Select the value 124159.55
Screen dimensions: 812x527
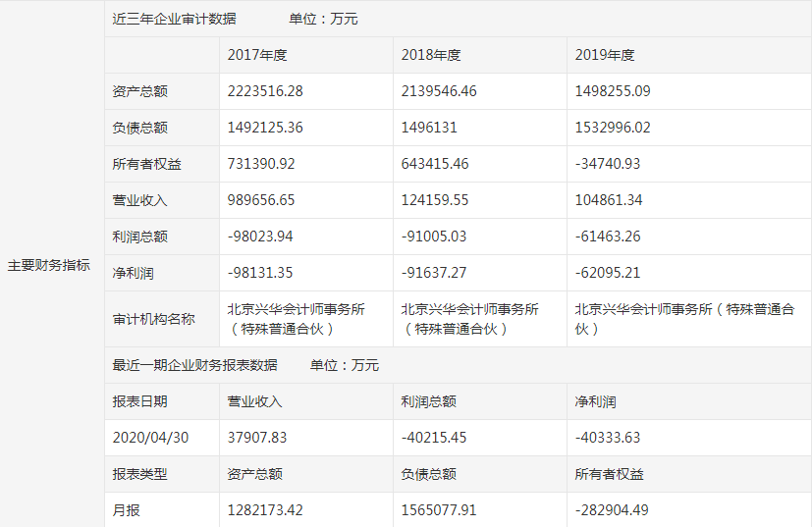435,200
